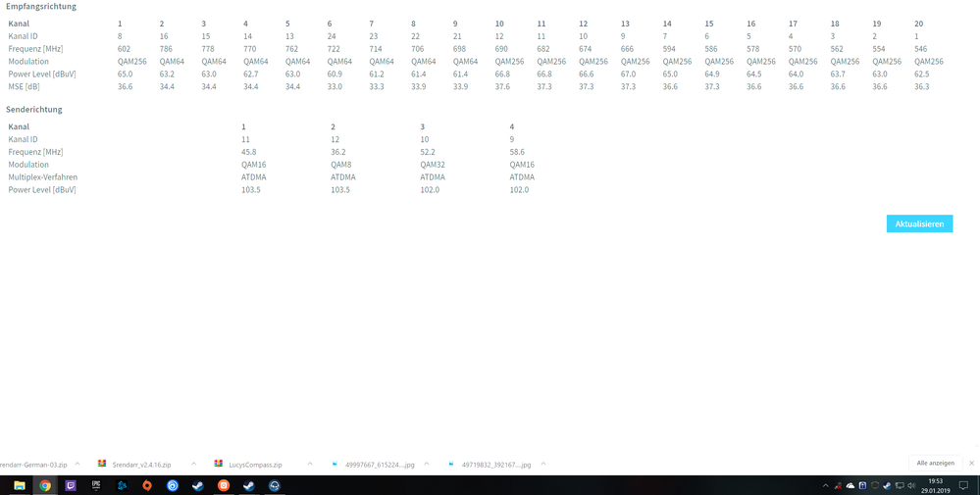980x495 pixels.
Task: Open the blue app icon beside Epic Games
Action: tap(122, 485)
